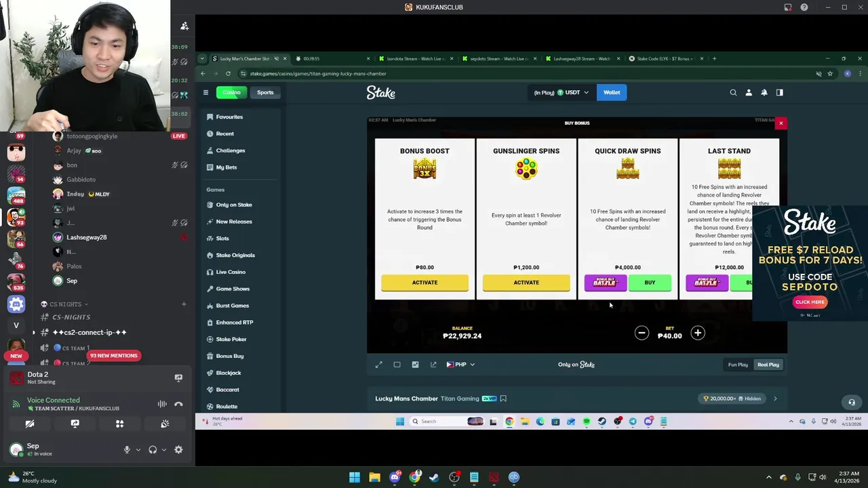Open Lashsegway28 in the Discord member list

pyautogui.click(x=86, y=237)
